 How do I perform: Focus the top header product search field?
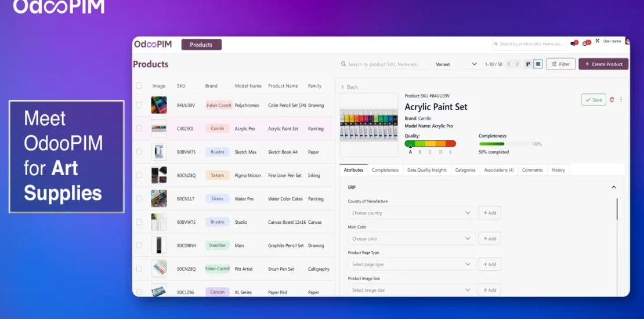529,43
